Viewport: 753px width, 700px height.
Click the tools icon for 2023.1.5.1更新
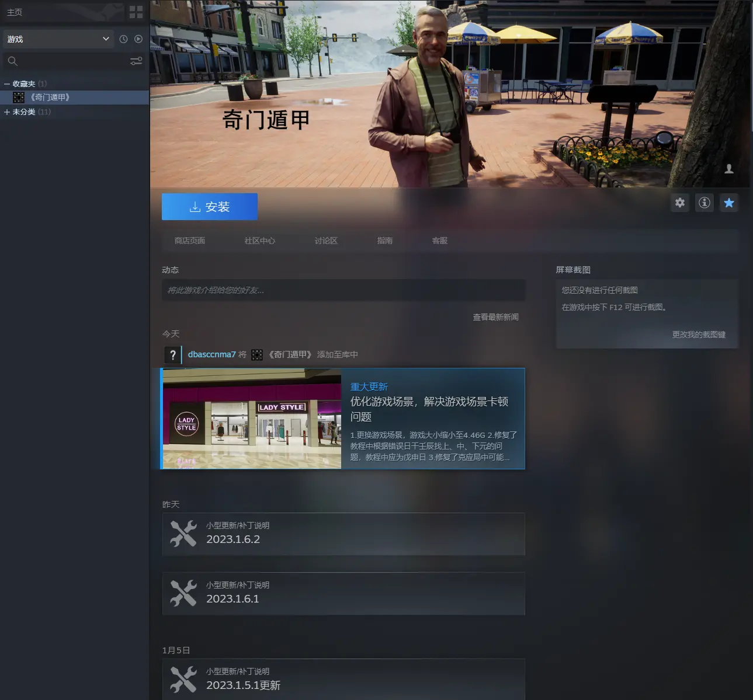(183, 680)
